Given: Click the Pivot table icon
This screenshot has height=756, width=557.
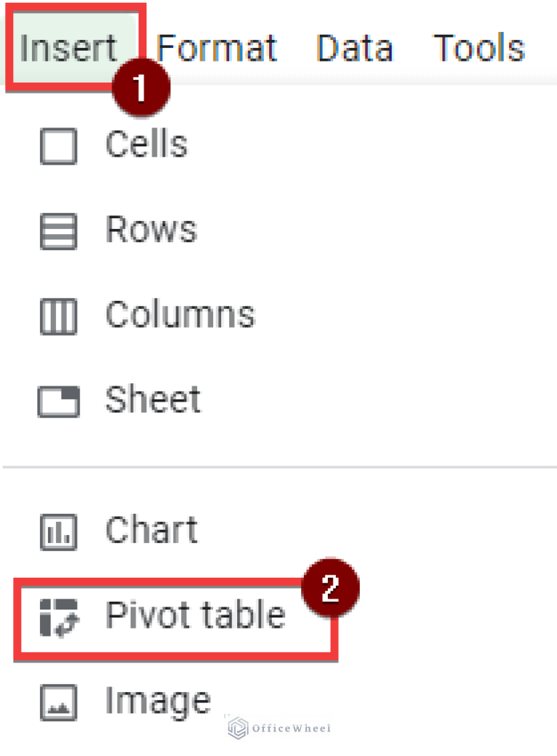Looking at the screenshot, I should click(58, 614).
